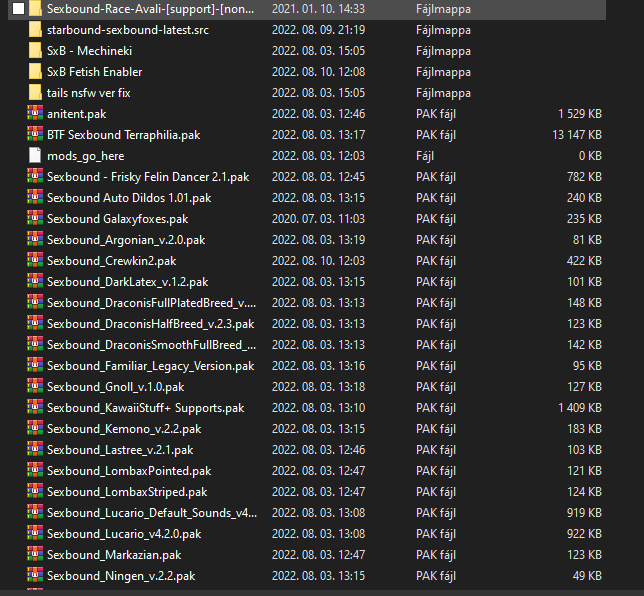The width and height of the screenshot is (644, 596).
Task: Click the 183 KB size value
Action: coord(584,428)
